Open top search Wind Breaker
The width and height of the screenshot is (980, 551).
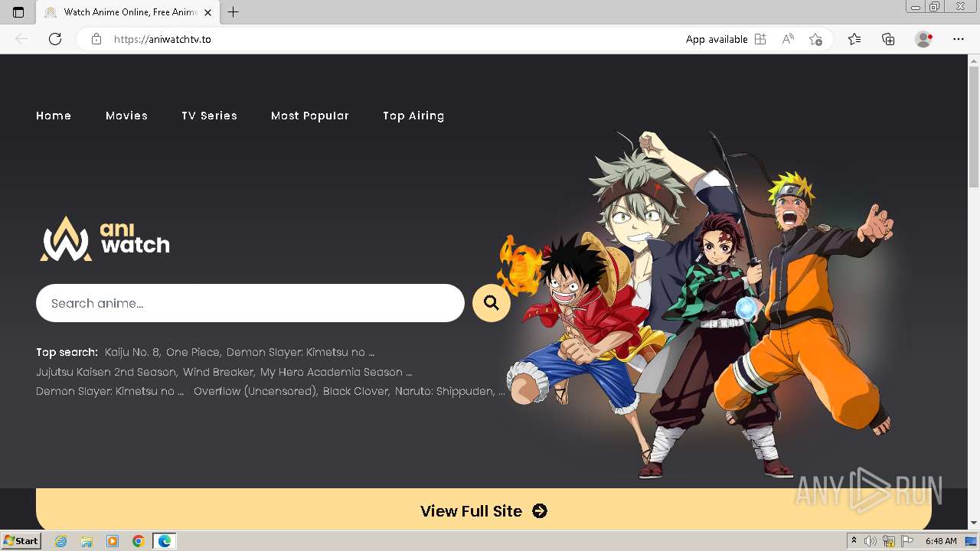coord(219,372)
